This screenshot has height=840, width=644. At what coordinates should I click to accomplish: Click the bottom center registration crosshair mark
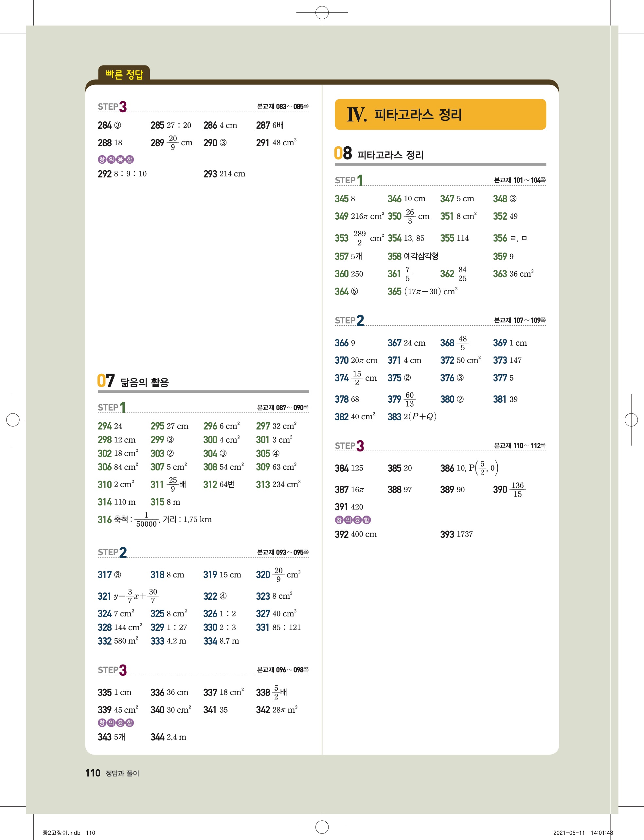click(322, 827)
